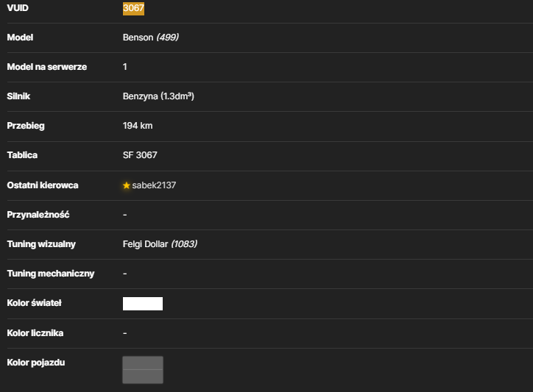533x392 pixels.
Task: Click the tuning part ID (1083)
Action: (184, 244)
